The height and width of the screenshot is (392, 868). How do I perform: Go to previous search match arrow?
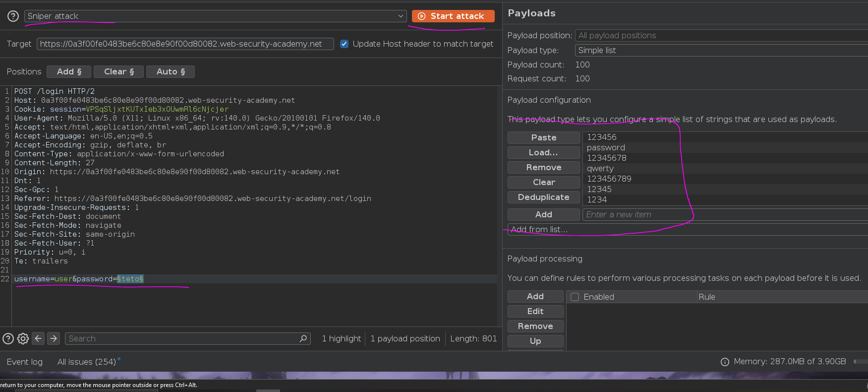[38, 338]
